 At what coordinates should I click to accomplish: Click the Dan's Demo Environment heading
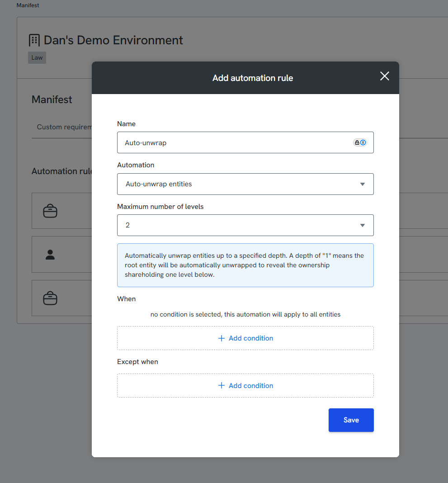tap(113, 40)
